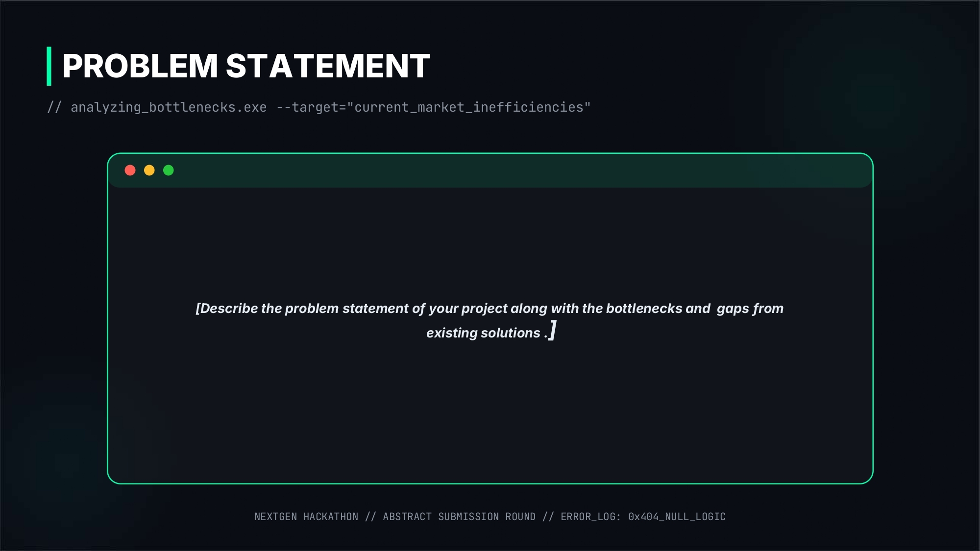This screenshot has width=980, height=551.
Task: Click the placeholder line starting '[Describe the problem'
Action: [490, 309]
